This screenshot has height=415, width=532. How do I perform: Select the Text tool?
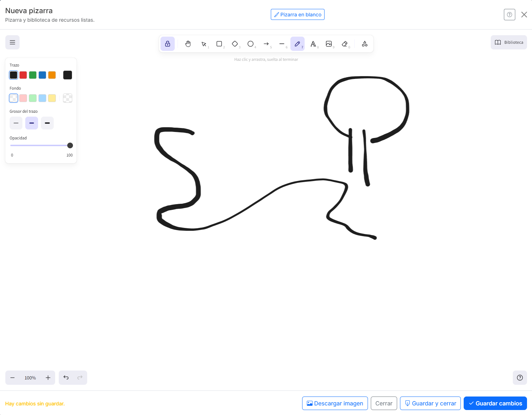click(313, 44)
